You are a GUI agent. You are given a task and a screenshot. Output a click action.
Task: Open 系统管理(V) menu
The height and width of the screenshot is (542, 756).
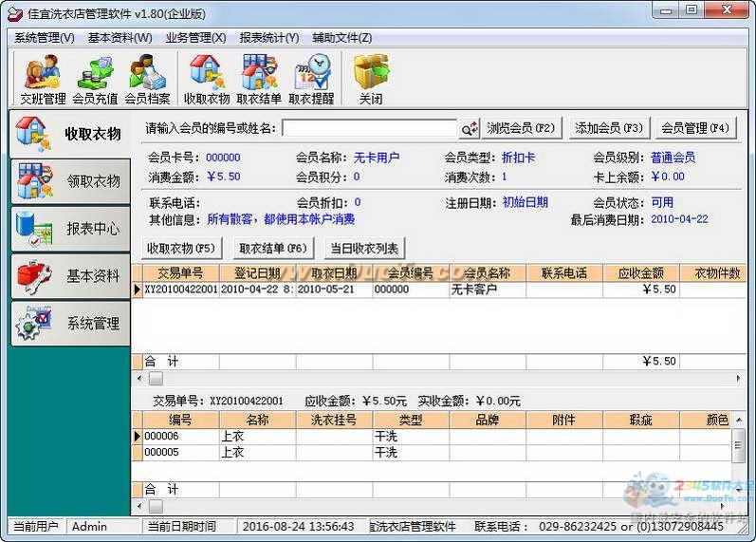pyautogui.click(x=45, y=38)
